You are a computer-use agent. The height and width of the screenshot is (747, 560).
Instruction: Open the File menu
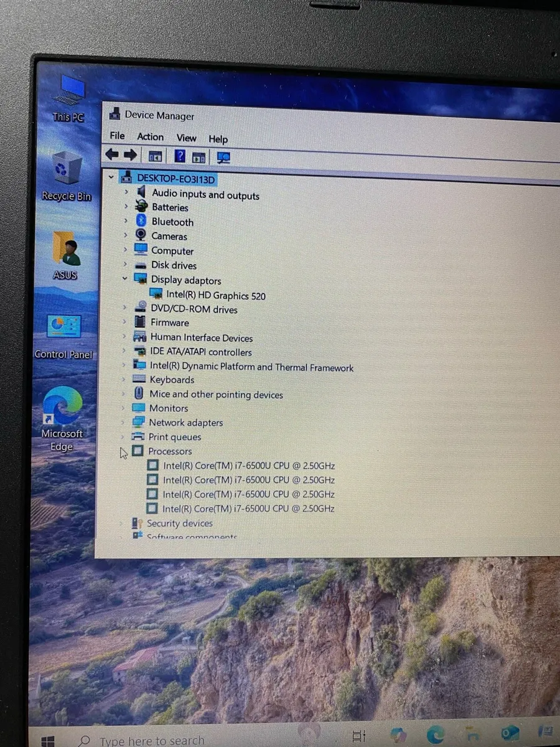click(x=117, y=136)
